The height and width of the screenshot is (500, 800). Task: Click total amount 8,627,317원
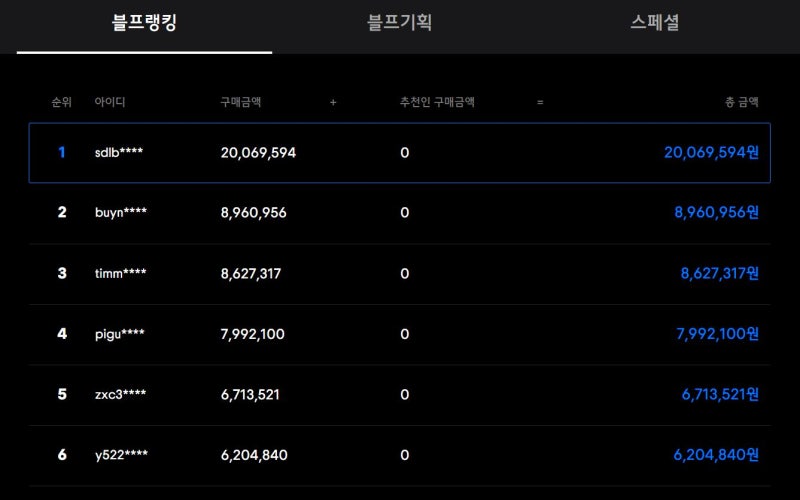pyautogui.click(x=719, y=273)
